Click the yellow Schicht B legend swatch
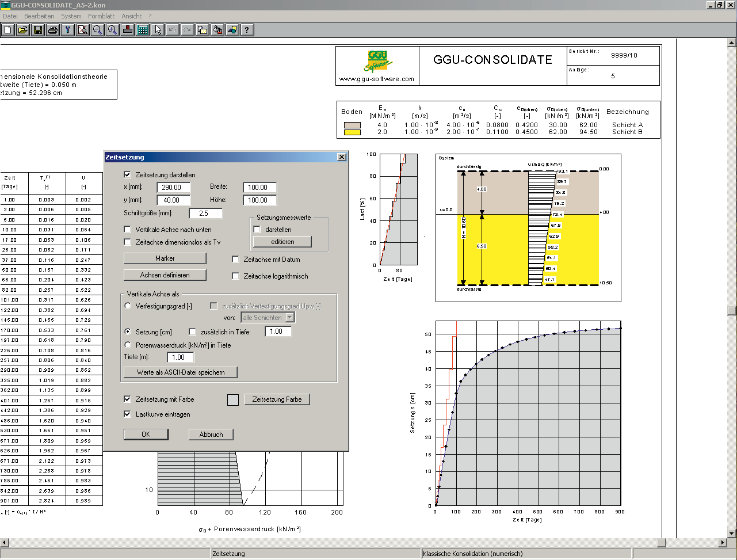 click(x=352, y=132)
